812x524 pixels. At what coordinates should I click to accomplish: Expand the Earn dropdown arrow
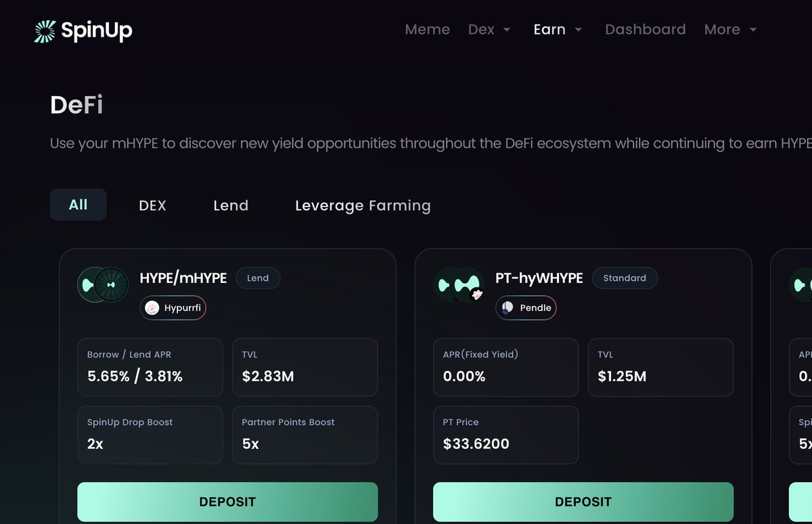(x=579, y=30)
